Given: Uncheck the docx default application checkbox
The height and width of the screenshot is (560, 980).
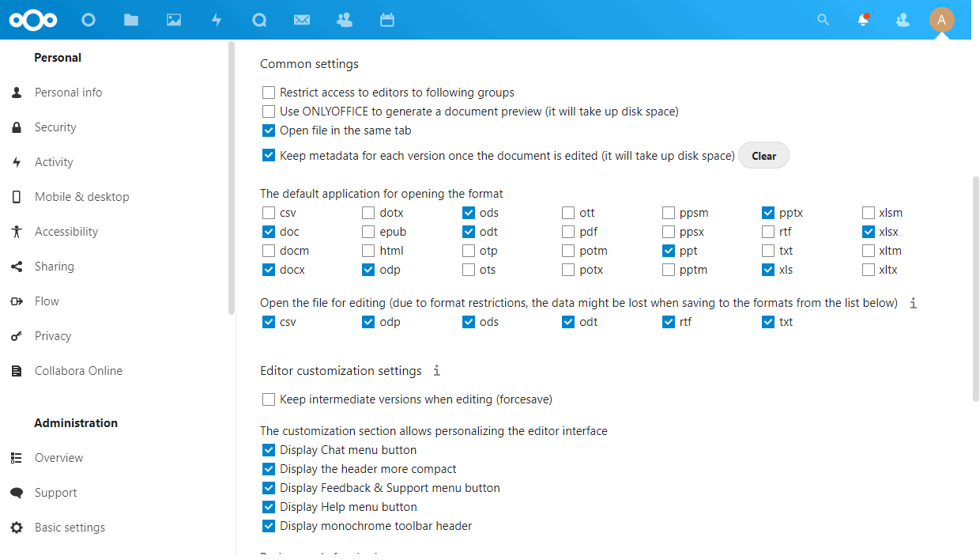Looking at the screenshot, I should tap(269, 270).
